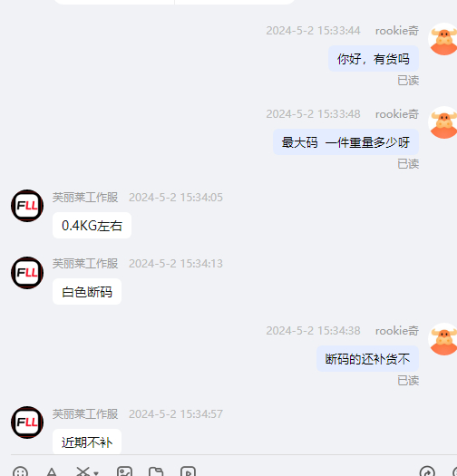Open the font style icon

tap(52, 472)
